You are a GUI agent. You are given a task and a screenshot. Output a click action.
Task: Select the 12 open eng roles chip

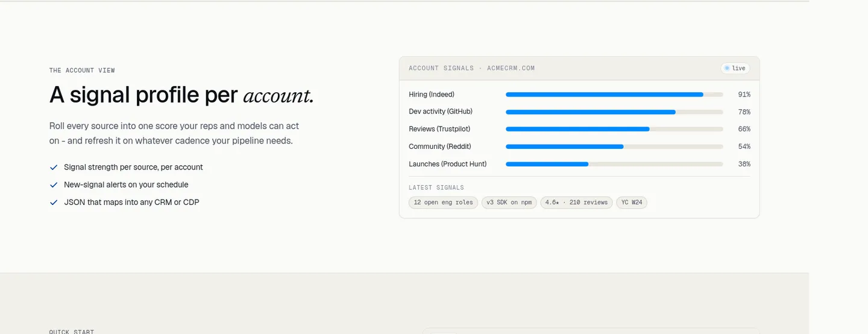point(443,203)
